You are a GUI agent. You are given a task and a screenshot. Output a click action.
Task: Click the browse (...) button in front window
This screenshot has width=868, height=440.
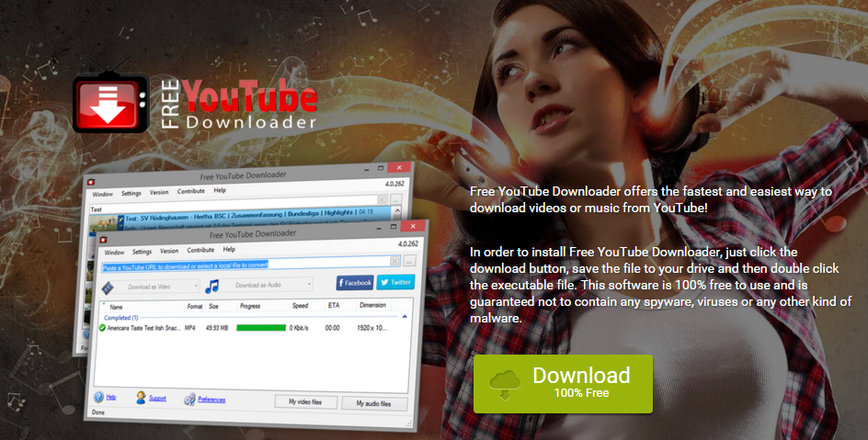(410, 260)
